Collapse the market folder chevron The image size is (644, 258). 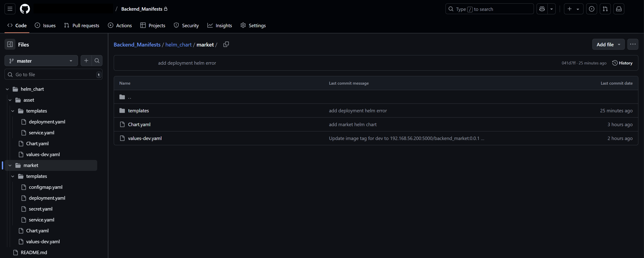point(10,165)
